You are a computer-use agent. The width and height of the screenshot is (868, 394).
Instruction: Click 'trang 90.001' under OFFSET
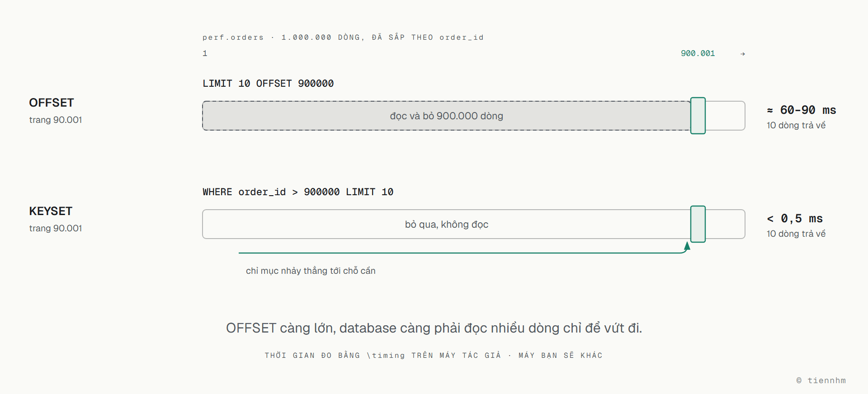[x=56, y=120]
